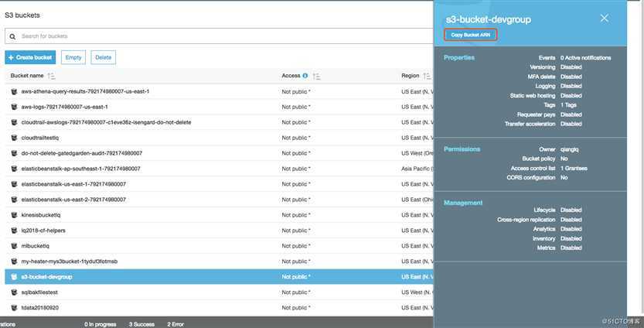Viewport: 644px width, 328px height.
Task: Click the search magnifier icon
Action: point(12,36)
